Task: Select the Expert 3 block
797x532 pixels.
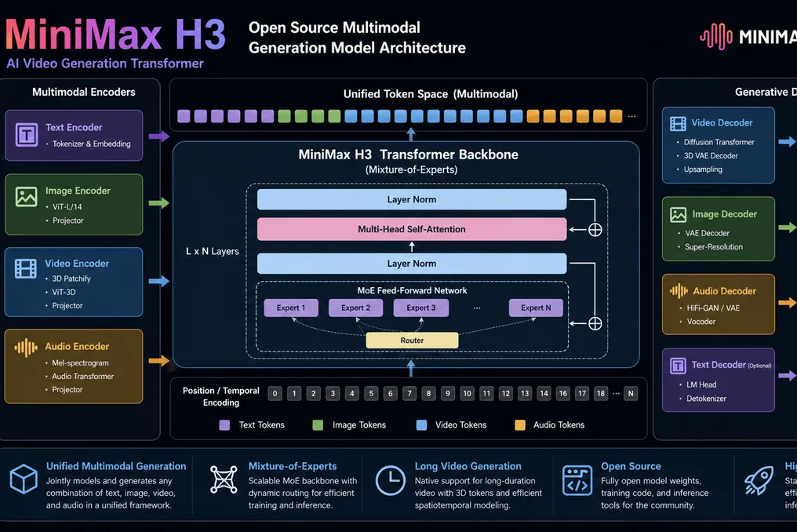Action: [x=421, y=308]
